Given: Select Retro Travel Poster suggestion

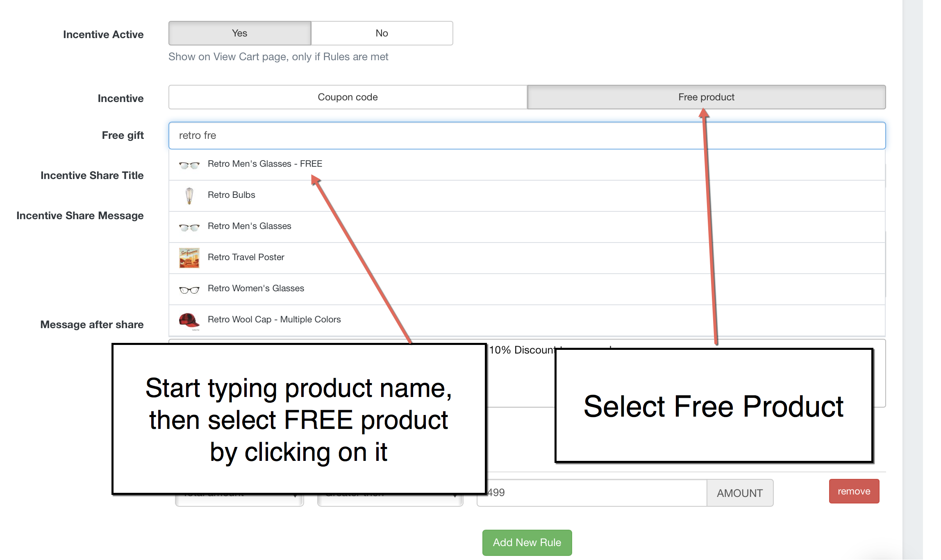Looking at the screenshot, I should pos(527,258).
